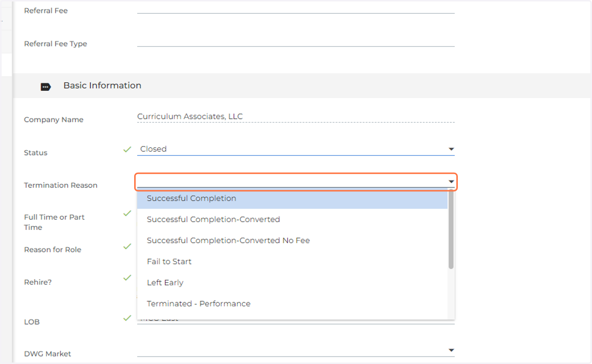Click the Rehire? label
This screenshot has height=364, width=592.
[x=38, y=283]
